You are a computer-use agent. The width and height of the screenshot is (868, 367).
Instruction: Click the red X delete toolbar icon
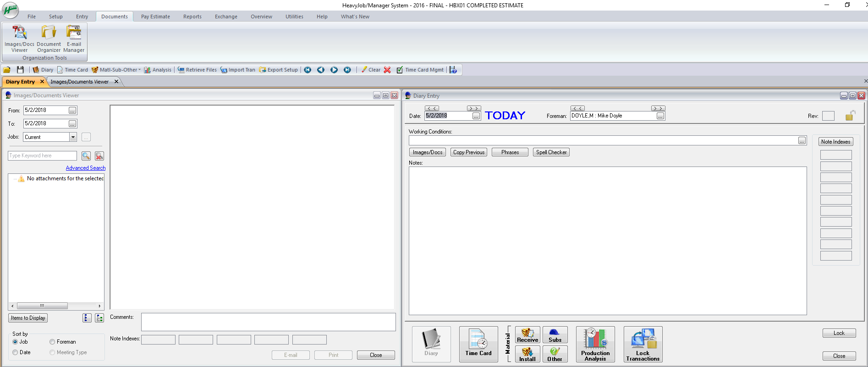coord(387,70)
